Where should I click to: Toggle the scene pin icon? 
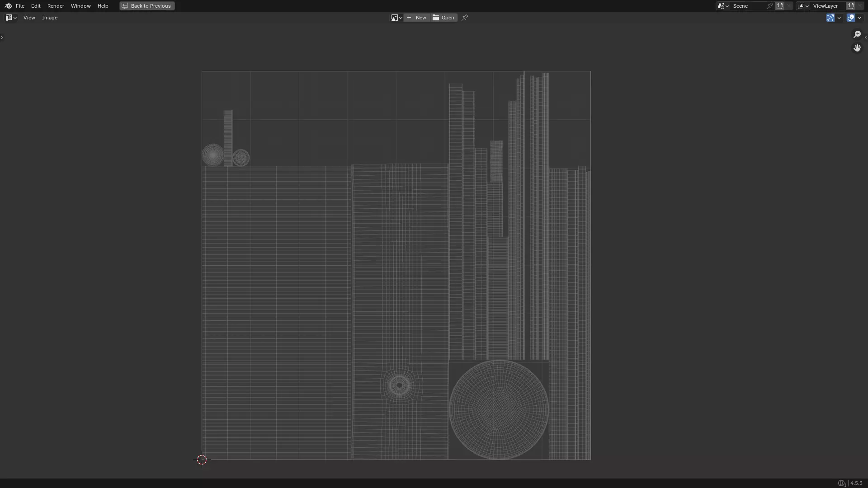[x=770, y=6]
